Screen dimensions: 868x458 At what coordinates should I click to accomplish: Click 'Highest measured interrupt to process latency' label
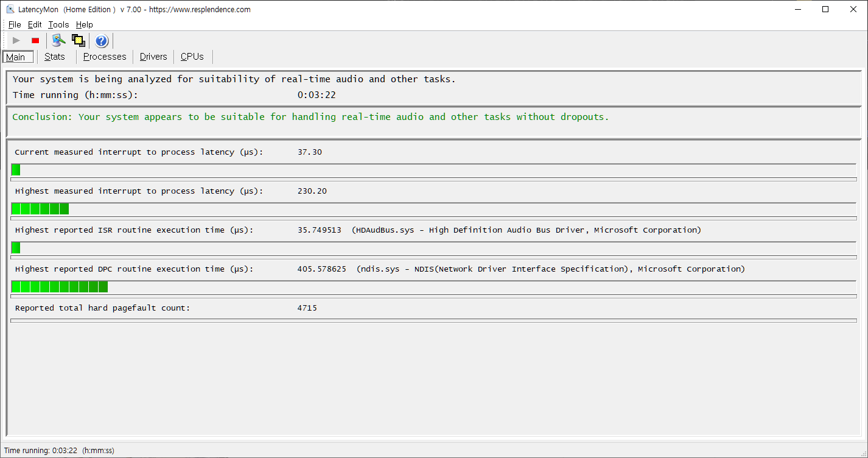coord(139,191)
